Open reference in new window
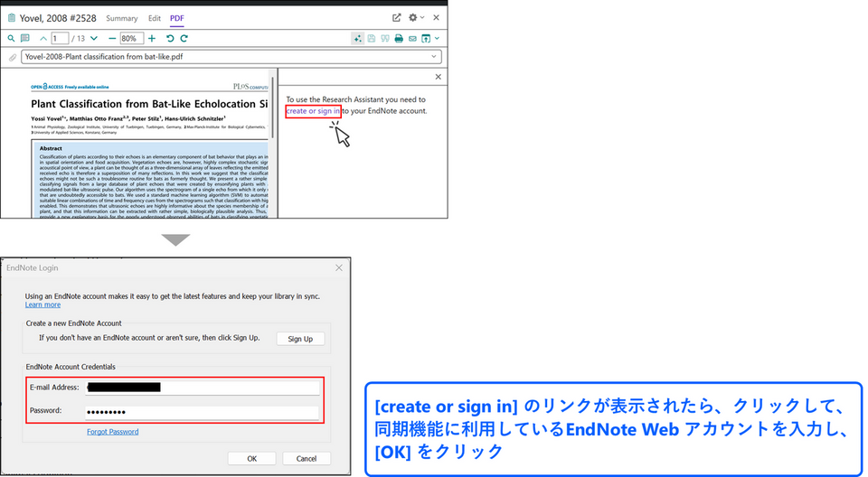The image size is (868, 477). tap(396, 17)
